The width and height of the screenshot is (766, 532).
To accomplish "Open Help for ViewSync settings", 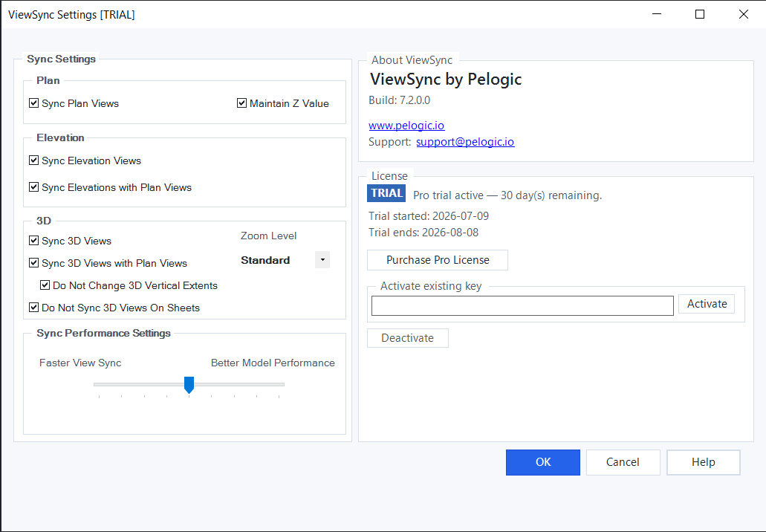I will click(x=704, y=462).
